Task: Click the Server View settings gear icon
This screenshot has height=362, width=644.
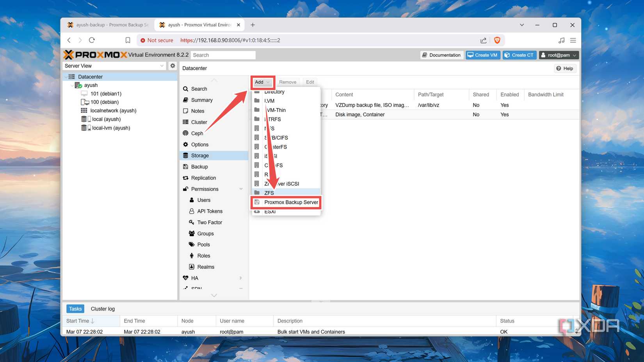Action: point(173,66)
